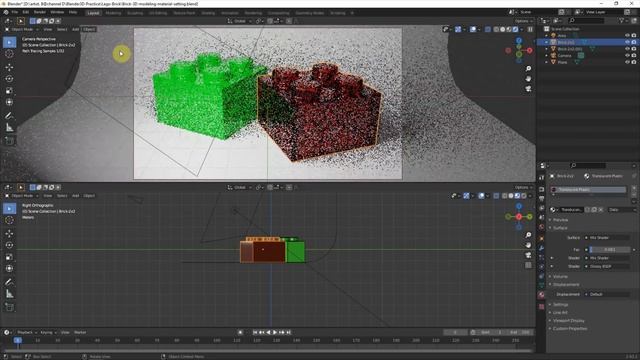Click Options button in top viewport
Viewport: 640px width, 360px height.
tap(523, 21)
